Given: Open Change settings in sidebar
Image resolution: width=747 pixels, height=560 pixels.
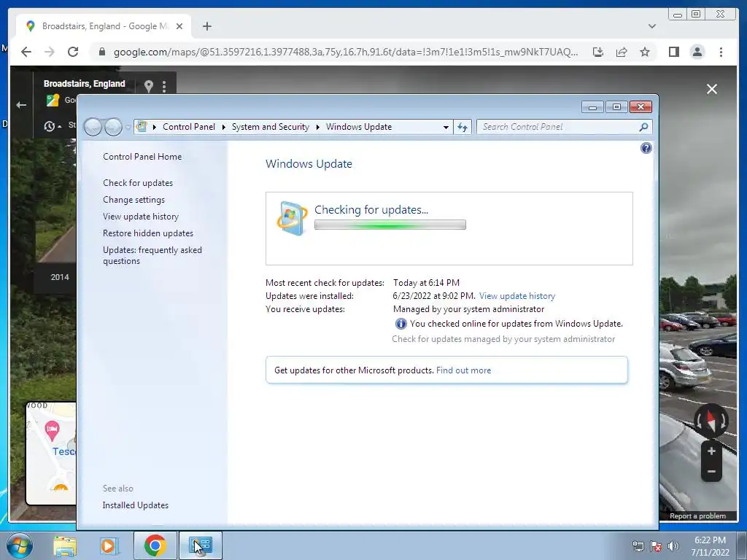Looking at the screenshot, I should [x=134, y=200].
